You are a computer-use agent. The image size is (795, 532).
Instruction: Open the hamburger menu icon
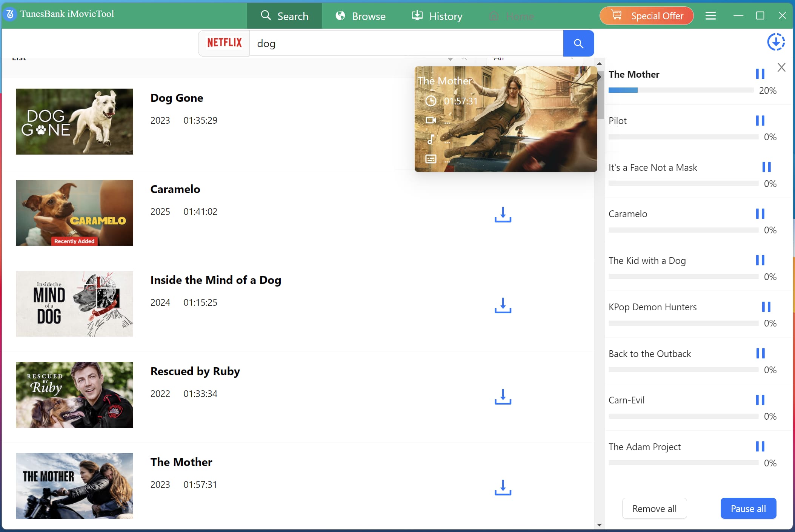click(711, 15)
